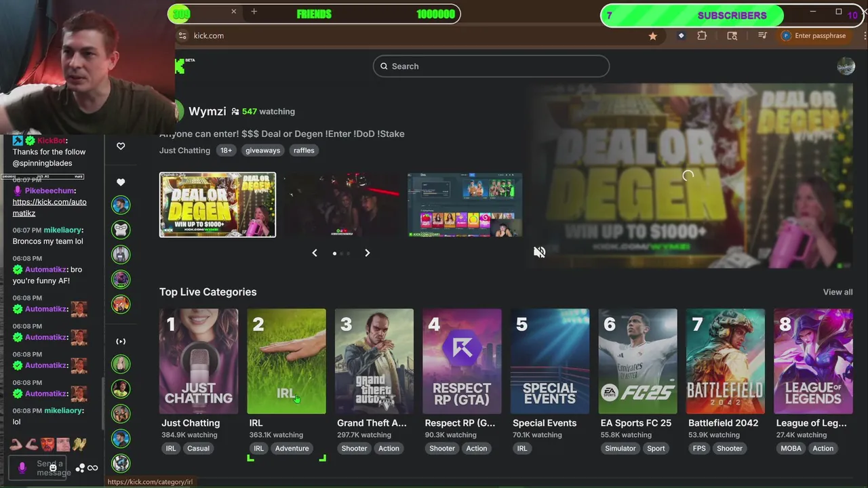Open the Grand Theft Auto category card

coord(374,361)
